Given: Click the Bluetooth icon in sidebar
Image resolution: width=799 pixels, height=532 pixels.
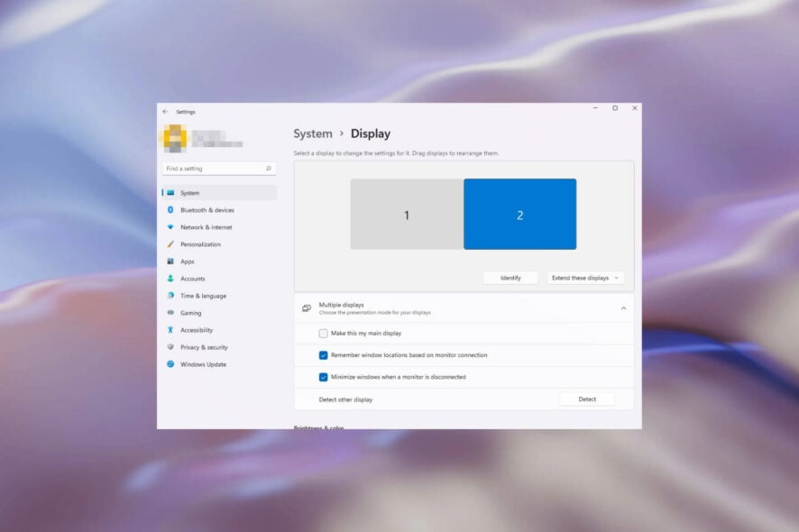Looking at the screenshot, I should [170, 210].
